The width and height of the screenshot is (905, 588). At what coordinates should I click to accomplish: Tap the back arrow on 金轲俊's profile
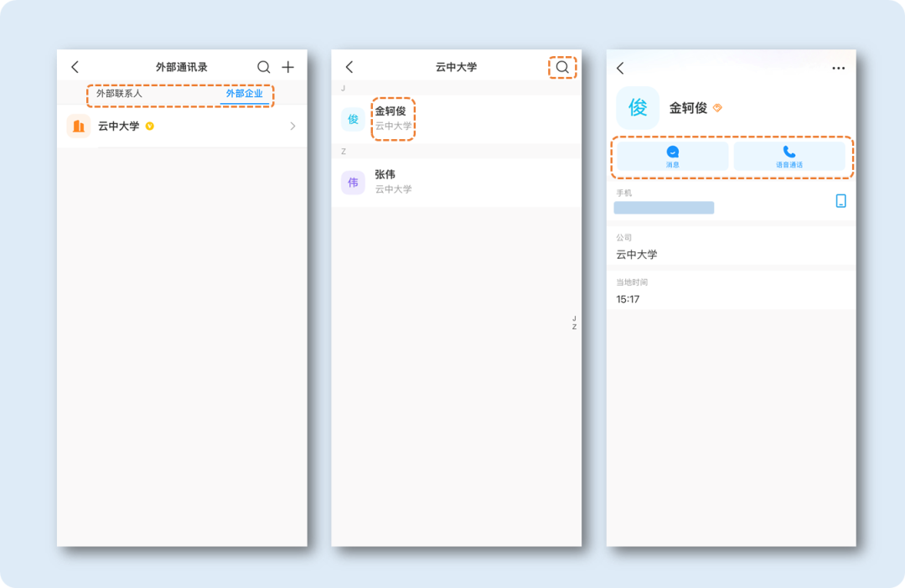click(x=621, y=66)
